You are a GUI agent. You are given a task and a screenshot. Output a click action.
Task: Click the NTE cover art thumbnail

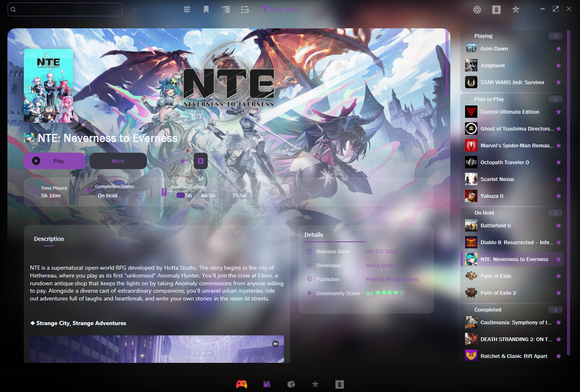(48, 86)
